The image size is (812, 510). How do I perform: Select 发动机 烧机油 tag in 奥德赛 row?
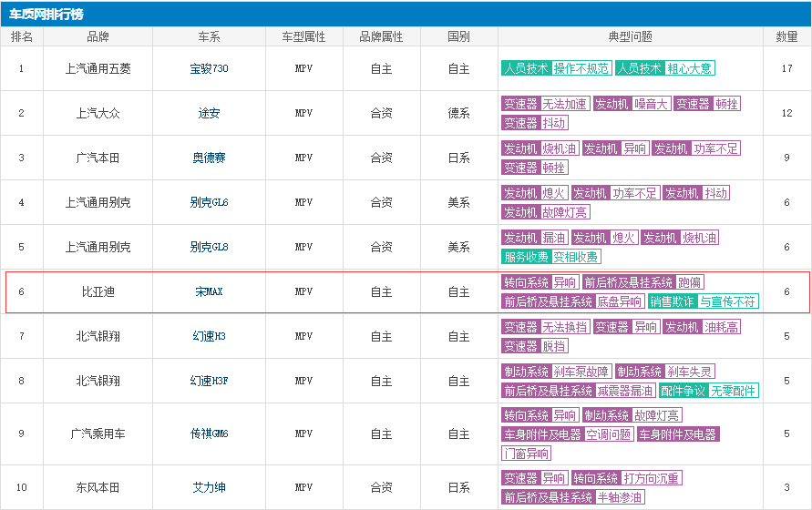pos(540,148)
